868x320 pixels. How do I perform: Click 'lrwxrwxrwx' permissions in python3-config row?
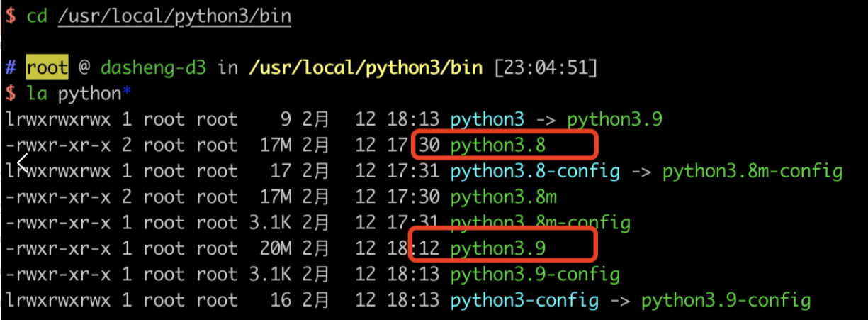tap(57, 300)
